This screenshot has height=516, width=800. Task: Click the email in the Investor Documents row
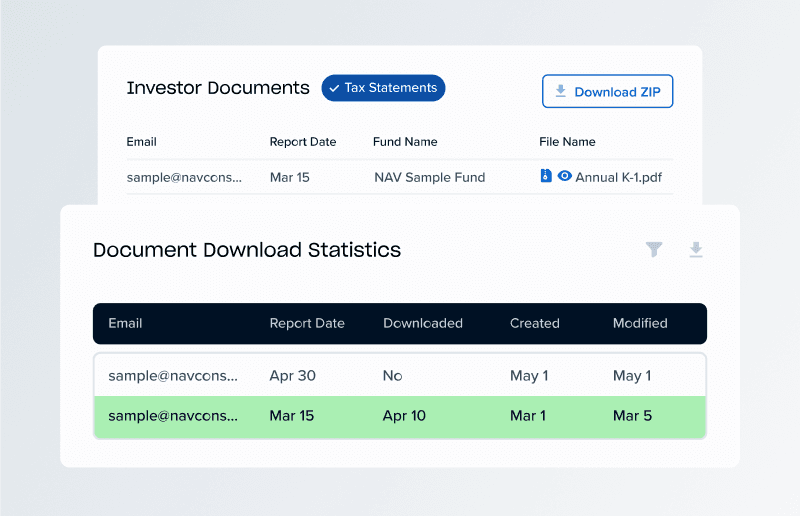(x=184, y=177)
